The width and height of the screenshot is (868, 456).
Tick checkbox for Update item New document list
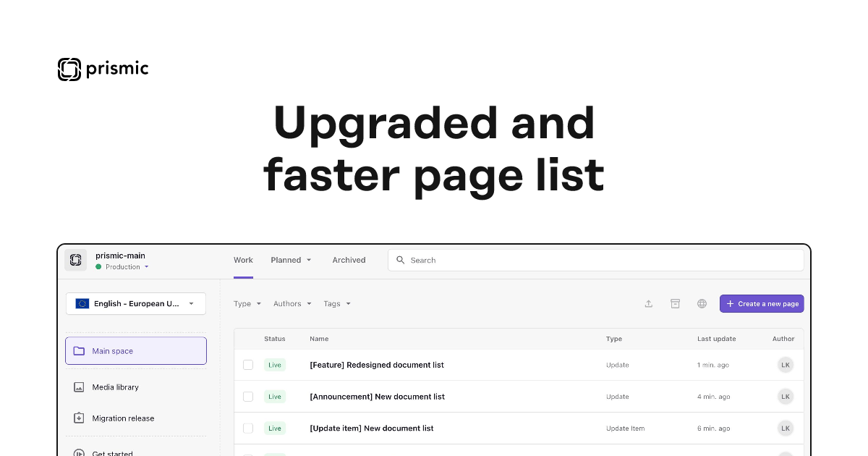pyautogui.click(x=248, y=428)
